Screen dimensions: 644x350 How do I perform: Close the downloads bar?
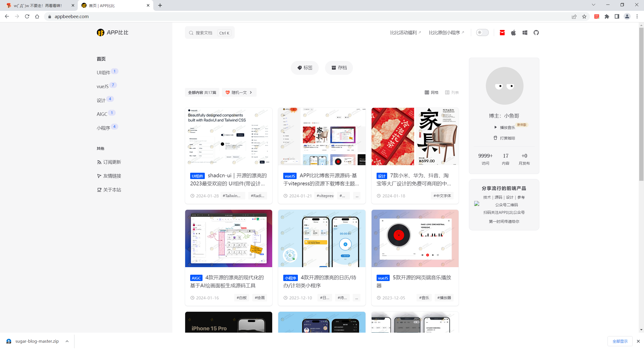[x=638, y=341]
